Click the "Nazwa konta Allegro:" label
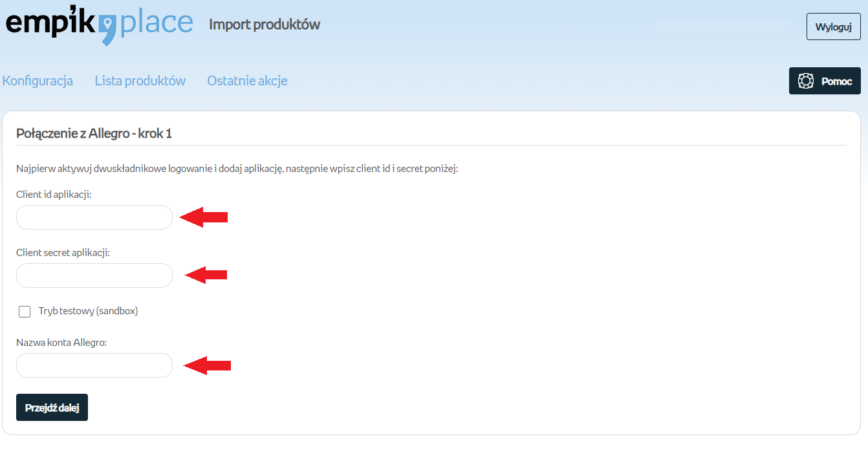Screen dimensions: 868x472 (61, 342)
